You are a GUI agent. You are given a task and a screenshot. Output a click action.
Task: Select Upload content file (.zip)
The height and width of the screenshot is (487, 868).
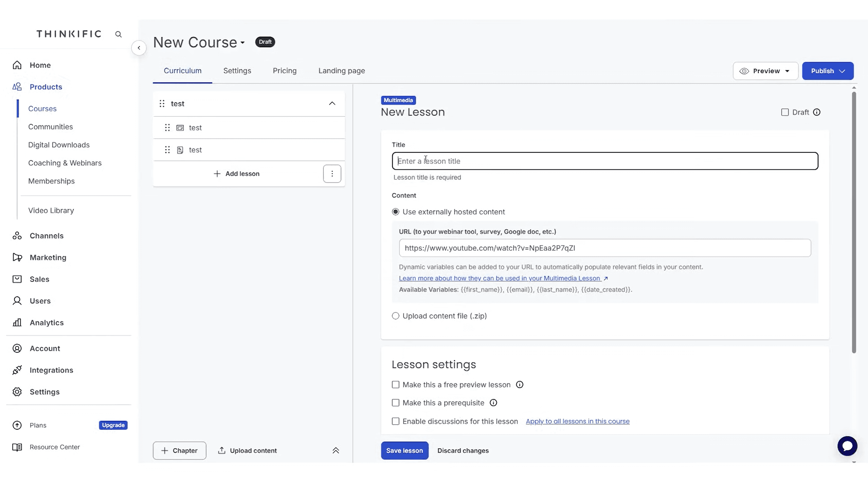pos(395,316)
